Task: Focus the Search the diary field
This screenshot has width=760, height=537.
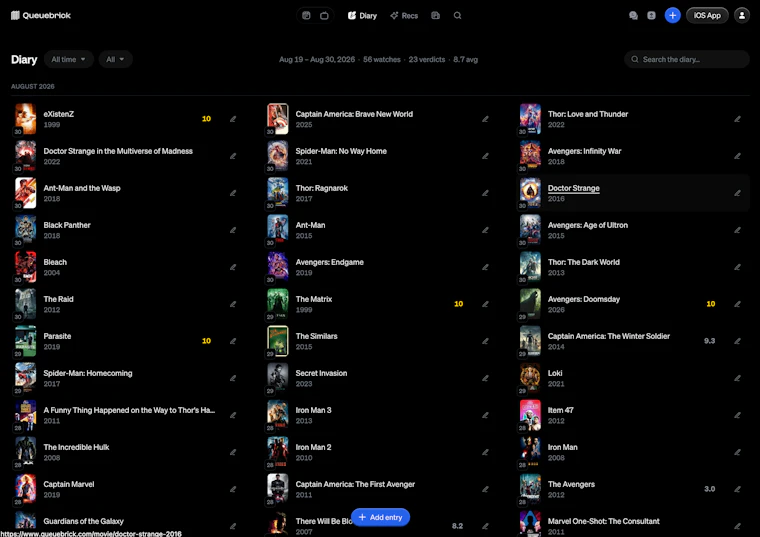Action: [x=687, y=59]
